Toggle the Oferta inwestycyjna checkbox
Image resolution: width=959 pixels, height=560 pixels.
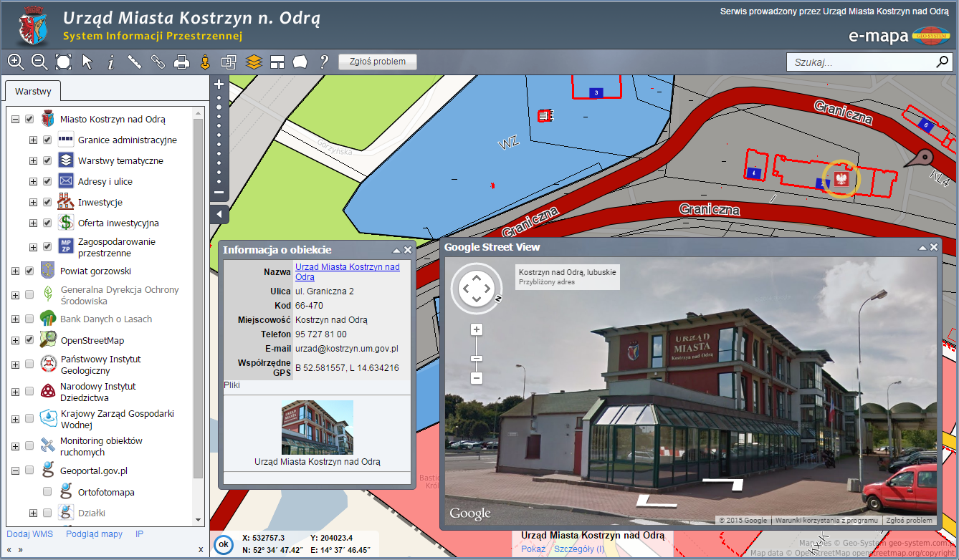pos(47,223)
